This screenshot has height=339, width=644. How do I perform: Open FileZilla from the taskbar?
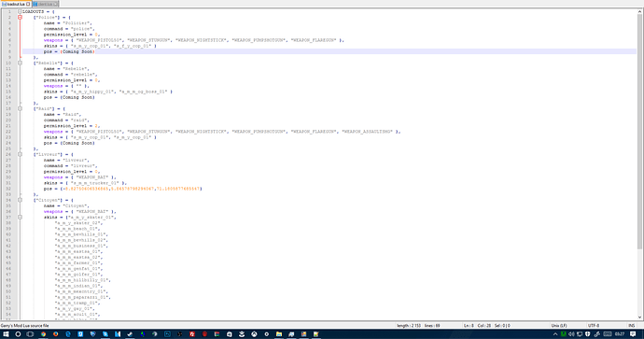coord(192,334)
